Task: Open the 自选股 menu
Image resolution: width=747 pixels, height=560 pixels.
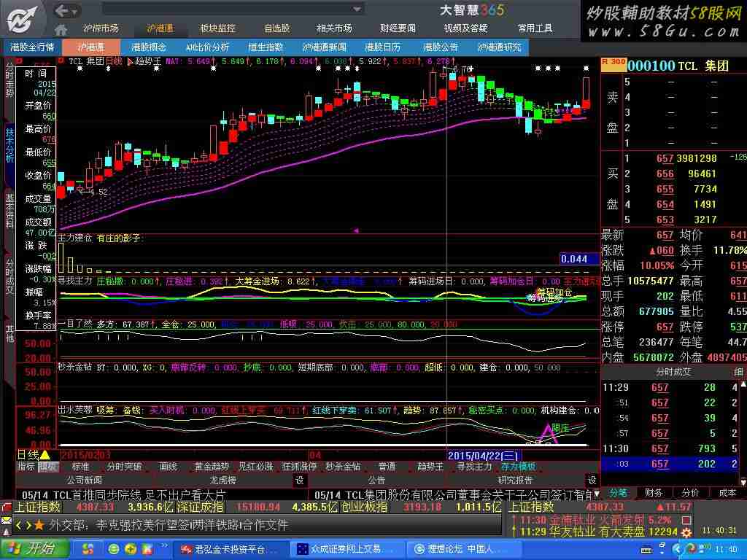Action: 276,28
